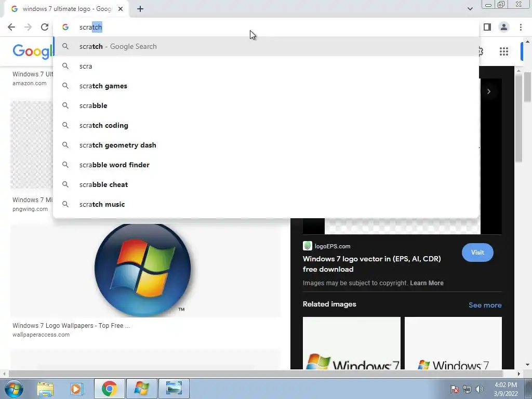Open 'Windows 7 logo vector' title link

pos(371,264)
